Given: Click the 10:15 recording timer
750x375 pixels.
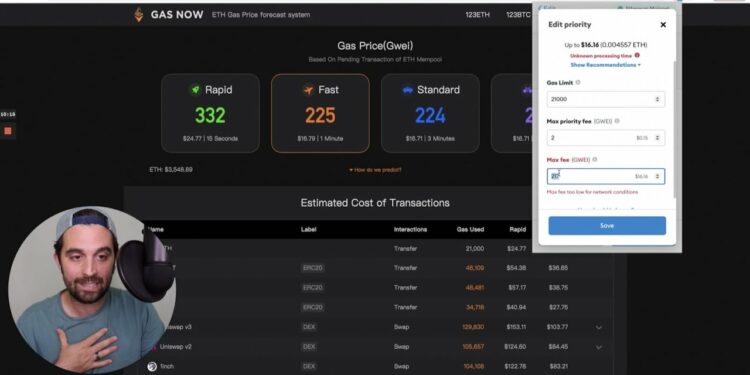Looking at the screenshot, I should 8,114.
